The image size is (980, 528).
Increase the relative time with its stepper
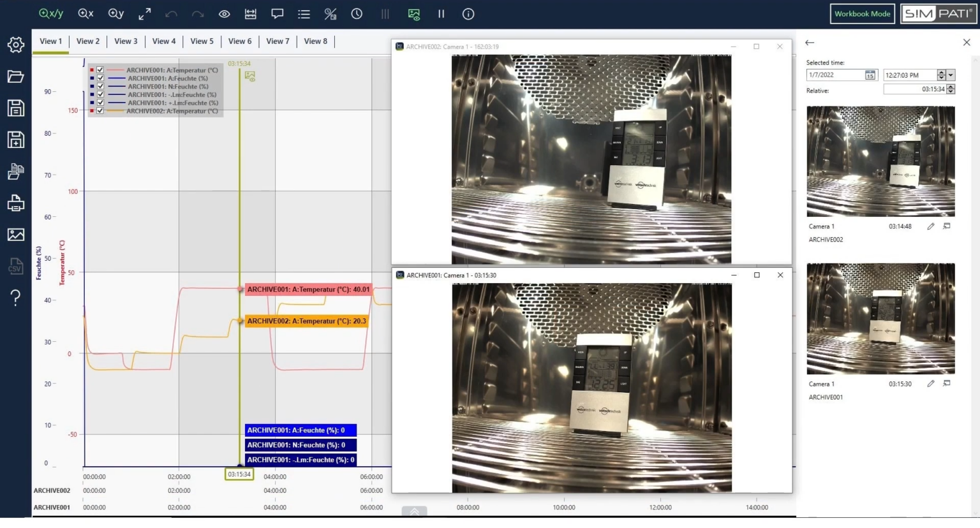click(950, 87)
